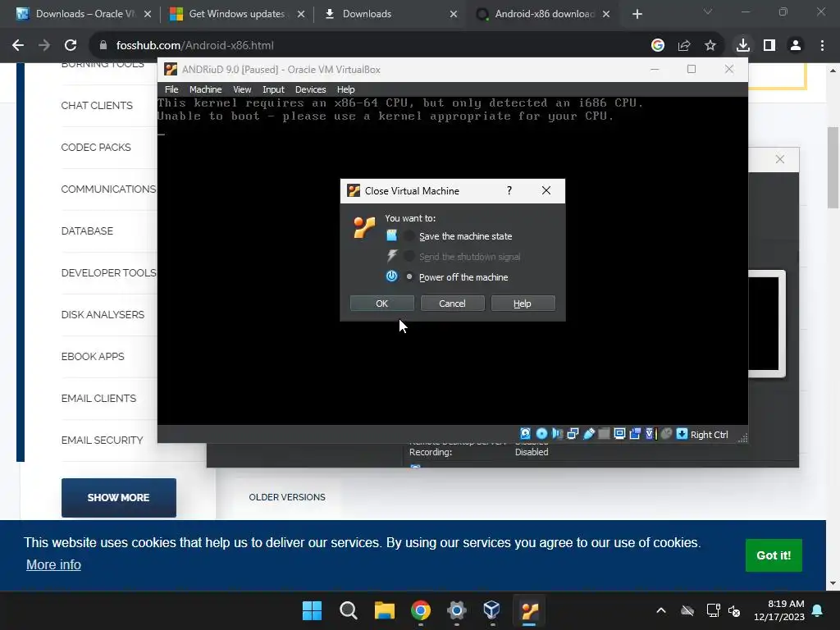Click the VirtualBox Manager cube icon on taskbar

[492, 610]
